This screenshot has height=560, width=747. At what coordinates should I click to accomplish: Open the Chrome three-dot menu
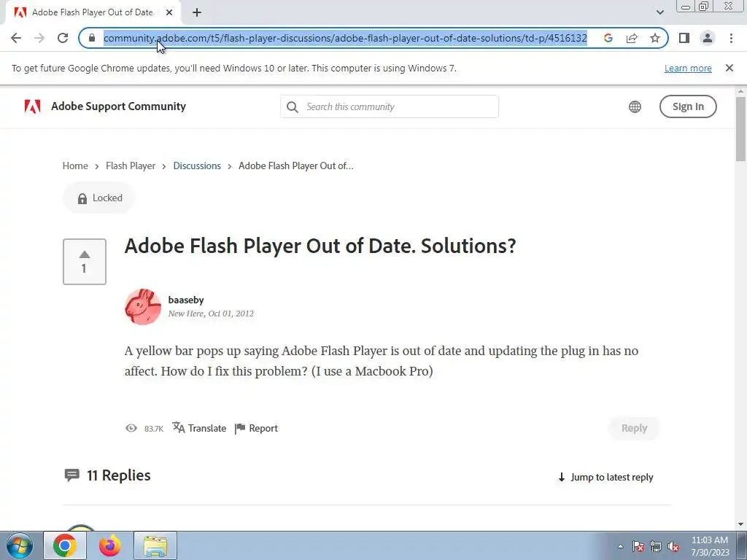[x=731, y=38]
